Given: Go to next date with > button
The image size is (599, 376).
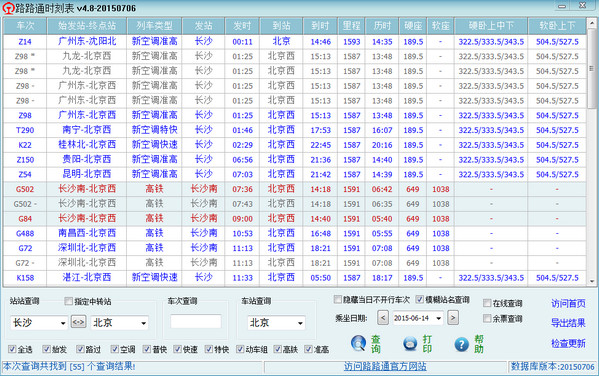Looking at the screenshot, I should click(453, 318).
